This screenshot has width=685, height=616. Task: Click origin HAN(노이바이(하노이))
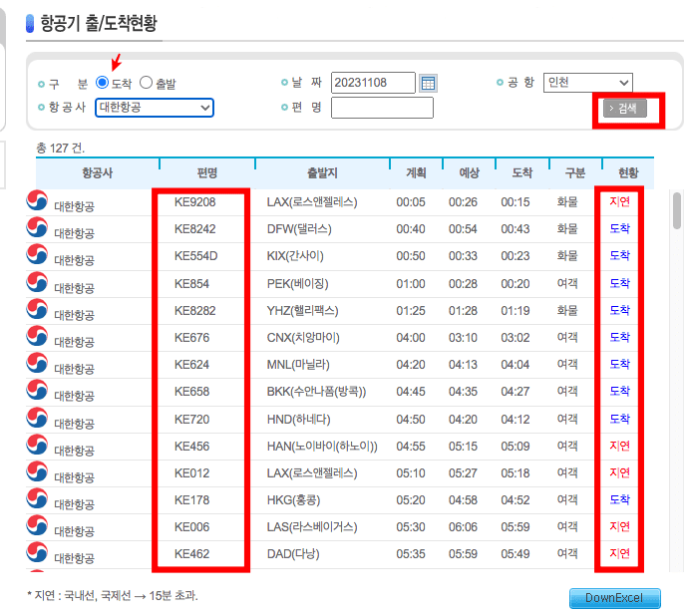[322, 447]
